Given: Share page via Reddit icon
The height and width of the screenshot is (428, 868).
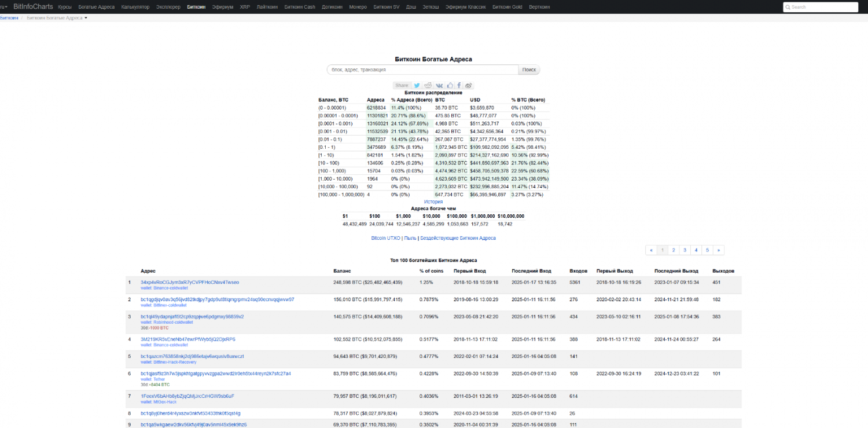Looking at the screenshot, I should (x=428, y=86).
